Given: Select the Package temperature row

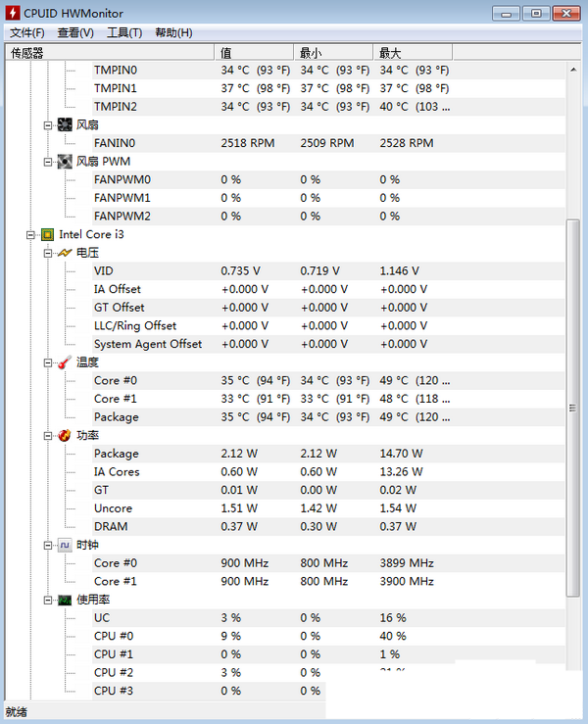Looking at the screenshot, I should [x=117, y=417].
